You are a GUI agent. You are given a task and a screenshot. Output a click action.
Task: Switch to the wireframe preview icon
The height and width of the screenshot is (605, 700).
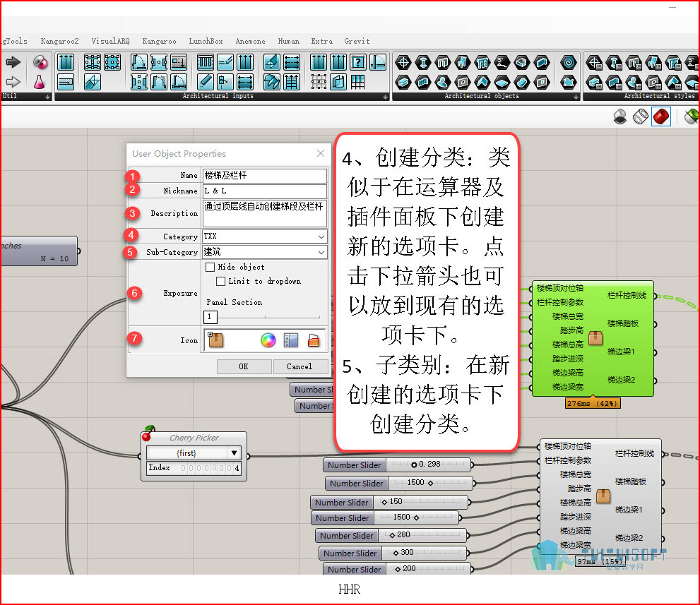(x=641, y=117)
